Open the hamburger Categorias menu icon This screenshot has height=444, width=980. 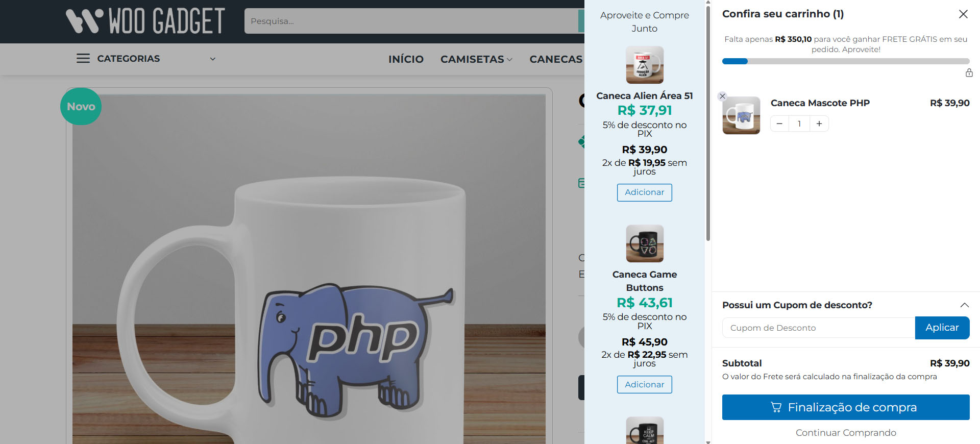(x=83, y=59)
